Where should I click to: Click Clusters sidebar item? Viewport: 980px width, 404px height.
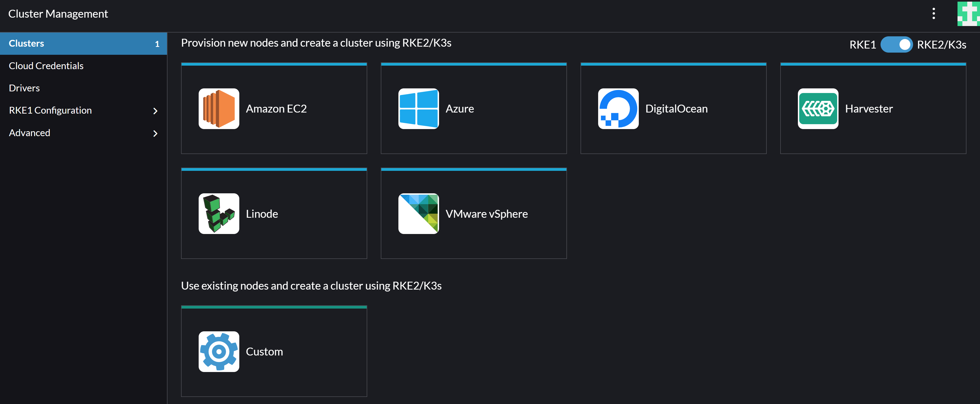84,43
